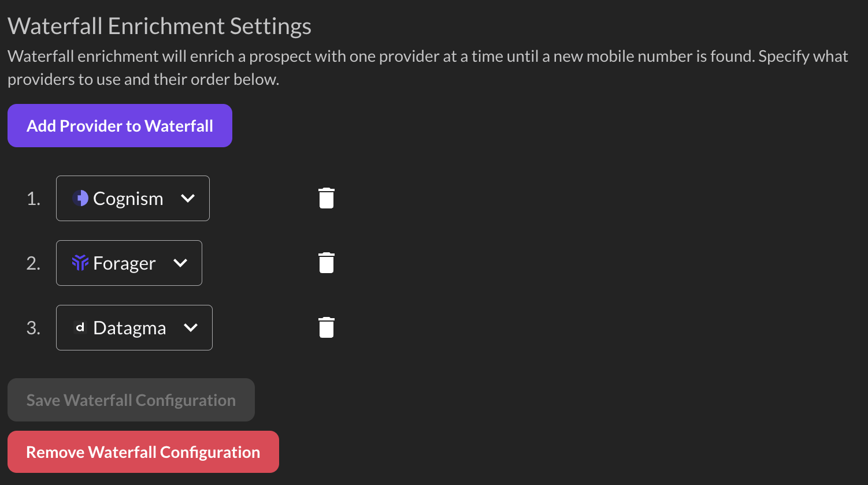The height and width of the screenshot is (485, 868).
Task: Open the first provider dropdown showing Cognism
Action: coord(133,198)
